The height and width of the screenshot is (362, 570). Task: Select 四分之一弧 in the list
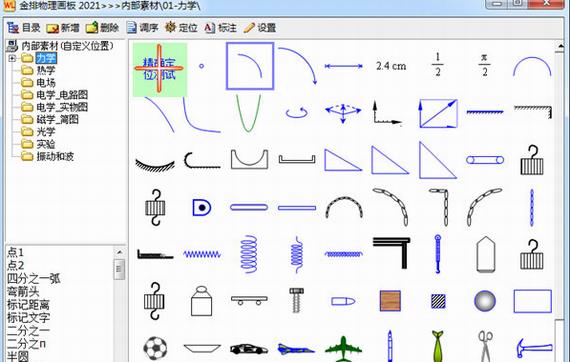[34, 278]
